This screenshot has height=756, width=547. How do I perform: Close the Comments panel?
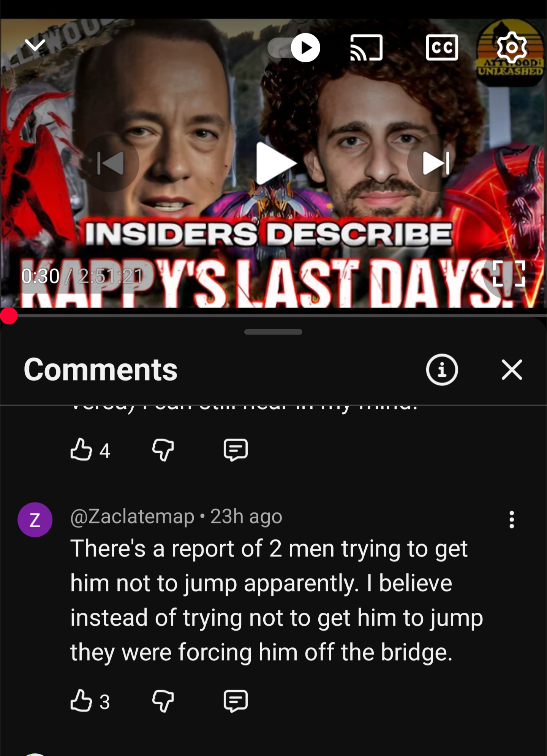(x=512, y=370)
